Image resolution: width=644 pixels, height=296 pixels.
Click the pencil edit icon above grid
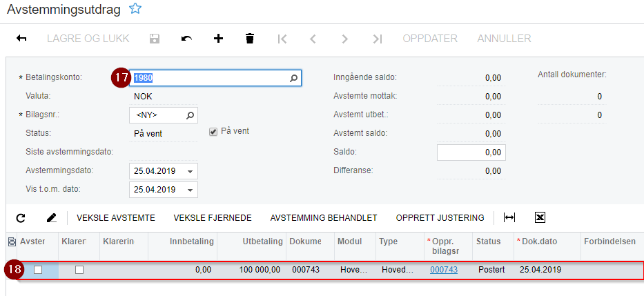52,218
